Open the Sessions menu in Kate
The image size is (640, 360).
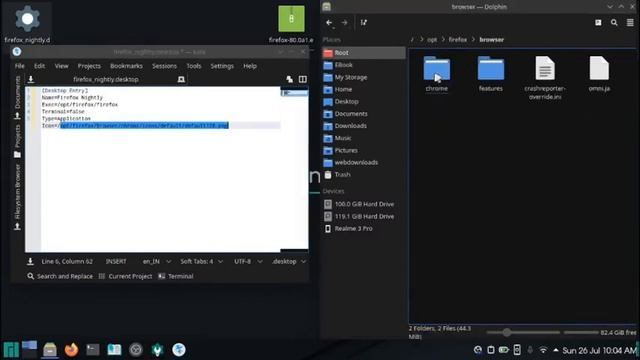click(164, 66)
